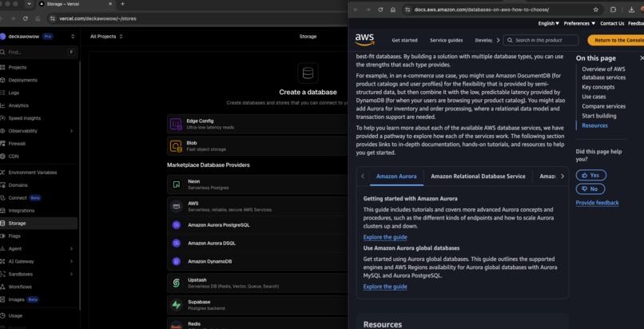This screenshot has width=644, height=329.
Task: Open Domains in the Vercel sidebar
Action: [x=18, y=185]
